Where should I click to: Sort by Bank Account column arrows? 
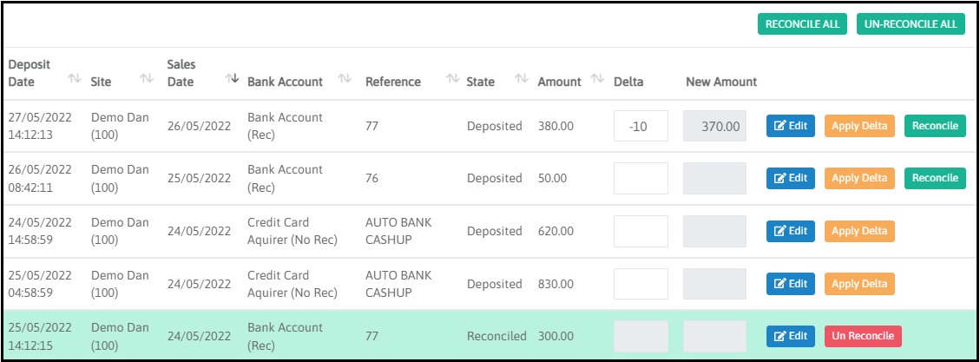click(345, 79)
